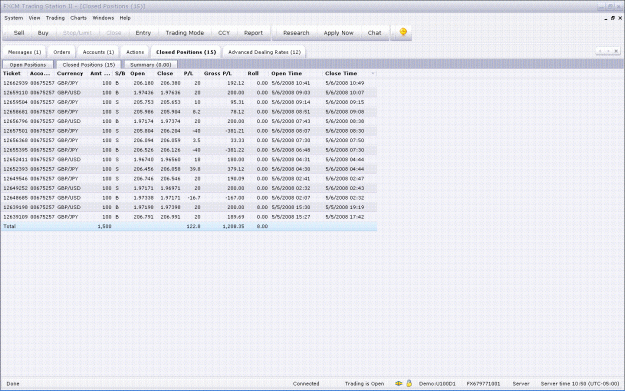Select ticket 12662939 row
This screenshot has width=625, height=391.
[x=189, y=83]
